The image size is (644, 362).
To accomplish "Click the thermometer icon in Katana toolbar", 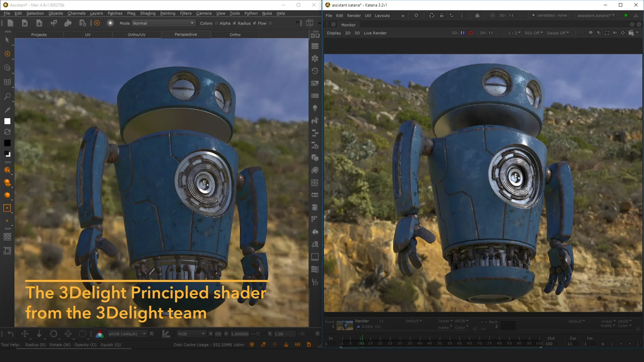I will 462,15.
